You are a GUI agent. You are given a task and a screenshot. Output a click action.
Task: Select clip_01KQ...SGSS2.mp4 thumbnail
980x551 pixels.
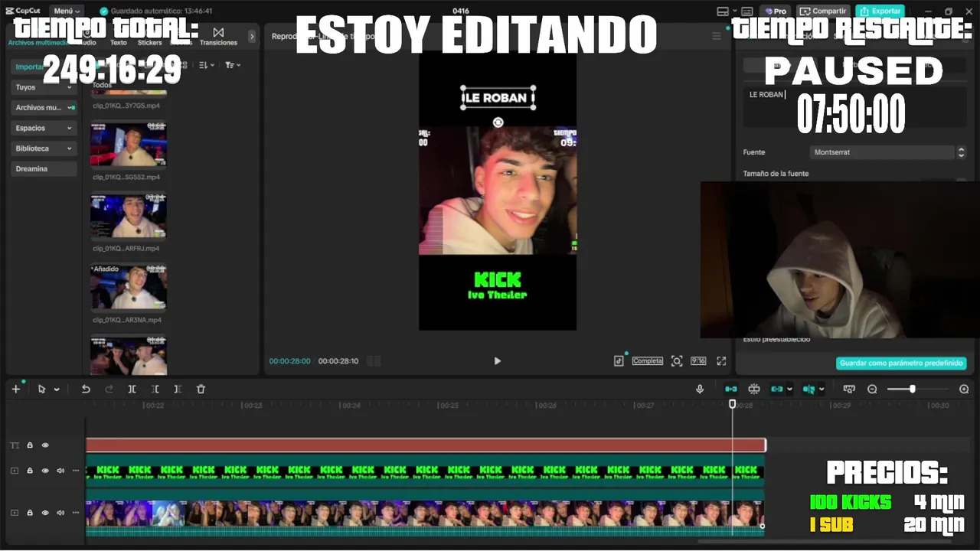[x=129, y=144]
